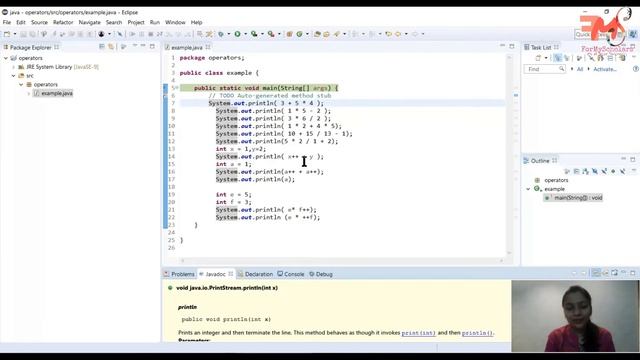This screenshot has height=360, width=640.
Task: Select the Outline view tab
Action: pos(540,161)
